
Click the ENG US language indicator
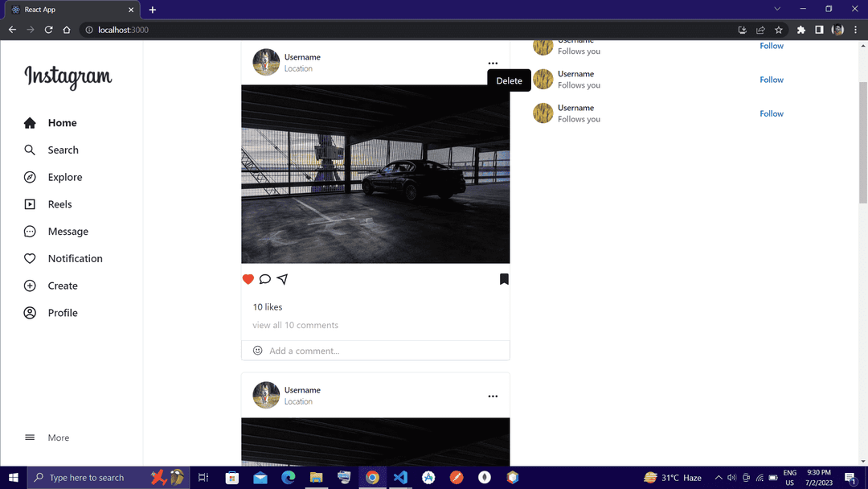tap(789, 478)
